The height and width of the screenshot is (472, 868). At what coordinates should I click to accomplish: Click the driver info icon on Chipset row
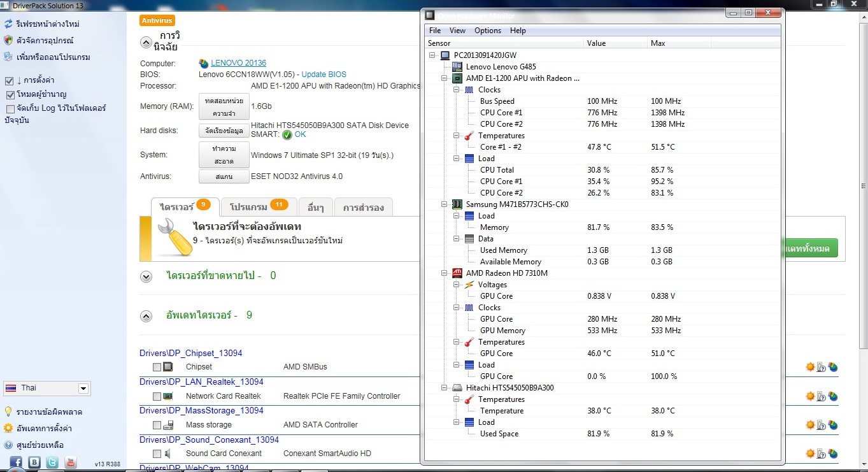[x=822, y=367]
